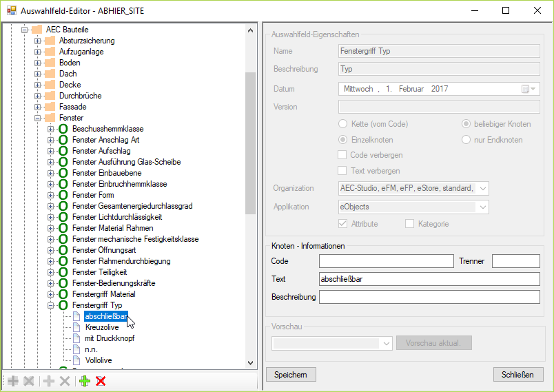
Task: Click the folder icon of Fassade
Action: (x=50, y=107)
